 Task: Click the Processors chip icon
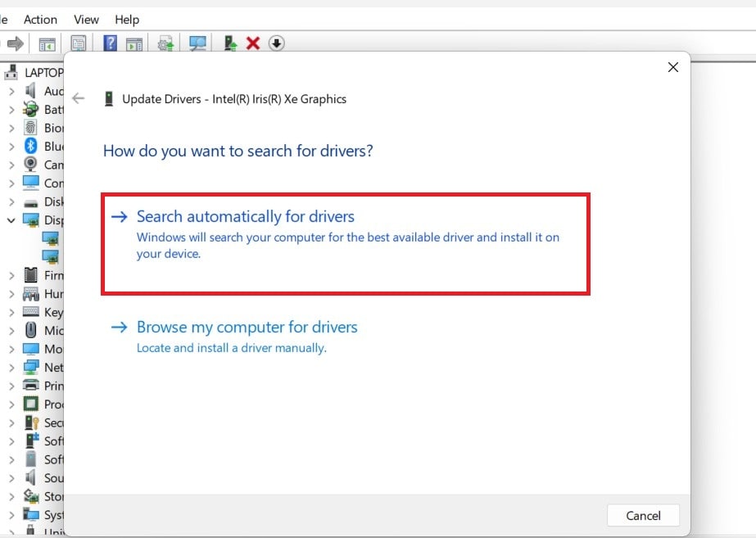pyautogui.click(x=31, y=404)
